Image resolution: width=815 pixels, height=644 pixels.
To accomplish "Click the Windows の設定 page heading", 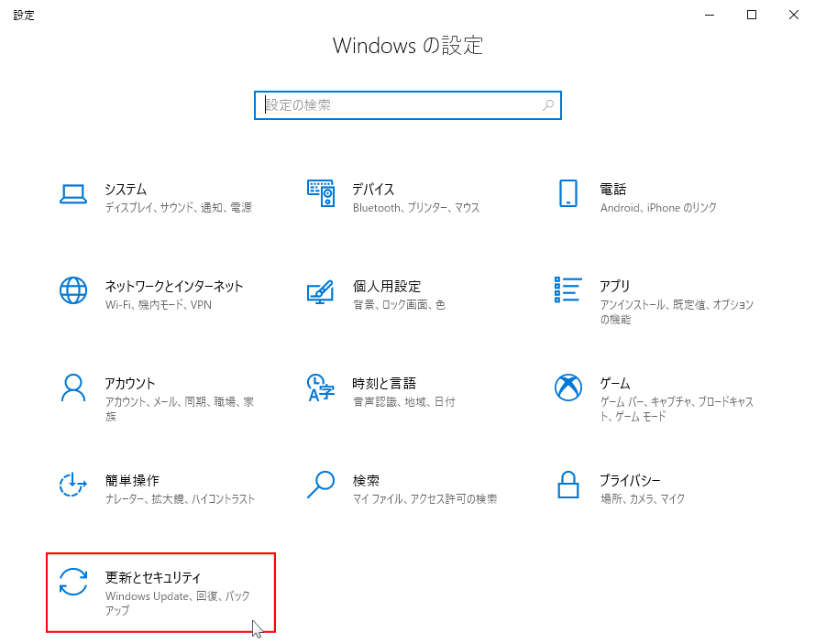I will click(x=408, y=46).
